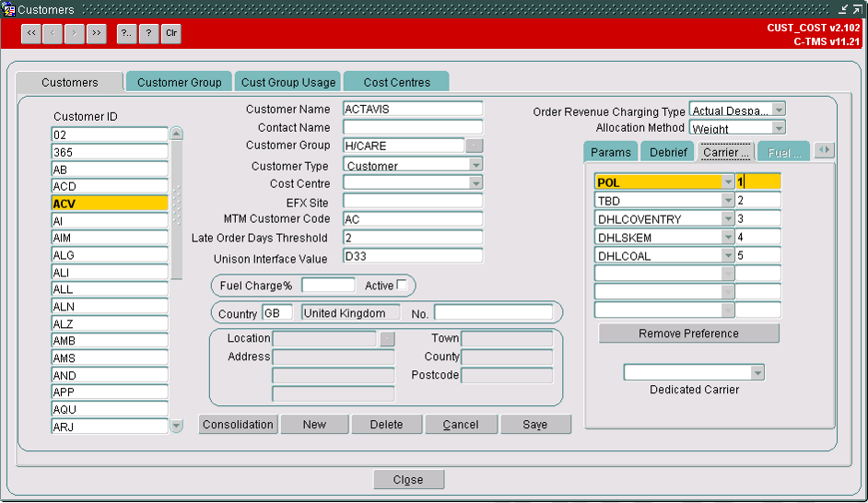Click the '?..' query toolbar button
The height and width of the screenshot is (503, 868).
(x=127, y=33)
